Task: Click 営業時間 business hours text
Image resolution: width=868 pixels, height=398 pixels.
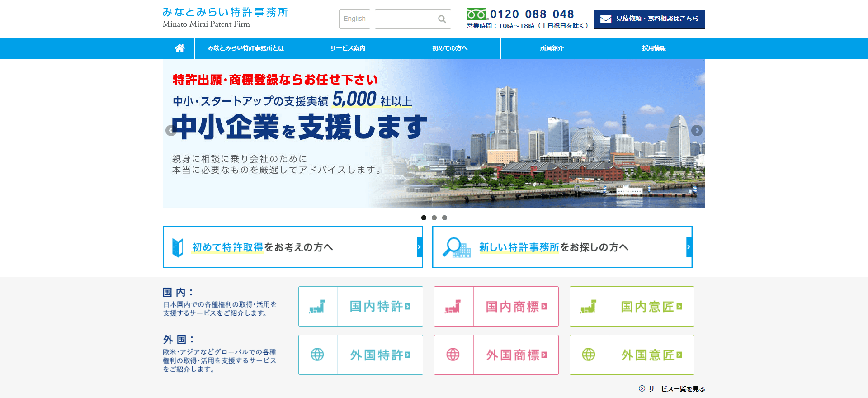Action: point(527,26)
